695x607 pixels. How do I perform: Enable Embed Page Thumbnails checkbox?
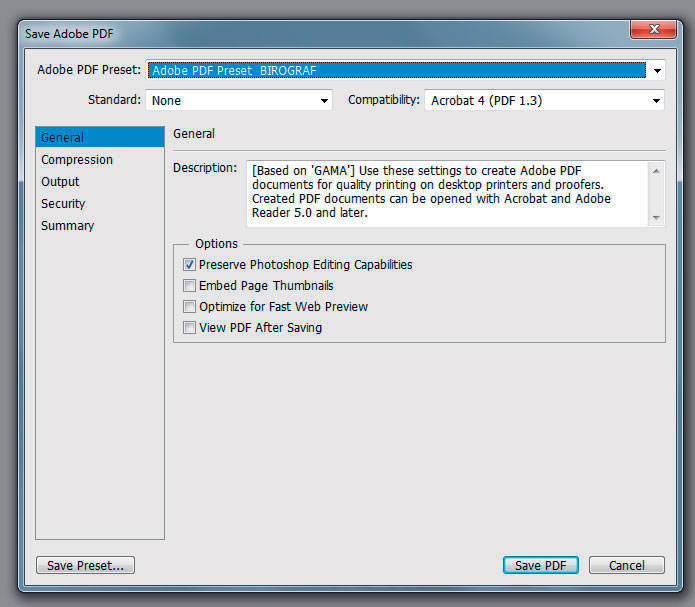click(x=190, y=286)
